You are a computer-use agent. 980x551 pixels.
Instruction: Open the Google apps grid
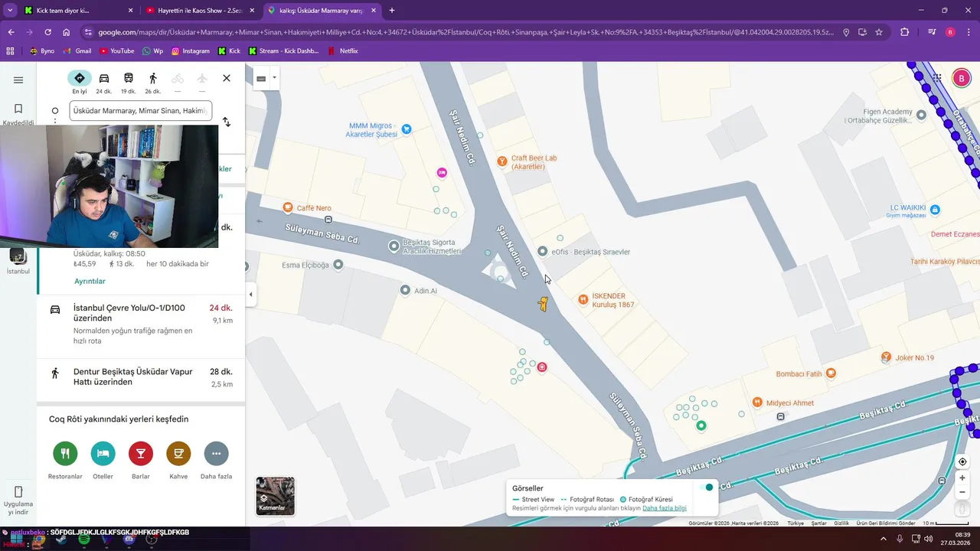(936, 77)
